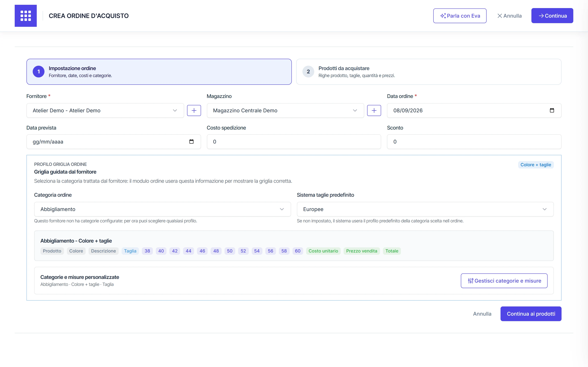Viewport: 588px width, 367px height.
Task: Click the bottom Annulla link
Action: (482, 314)
